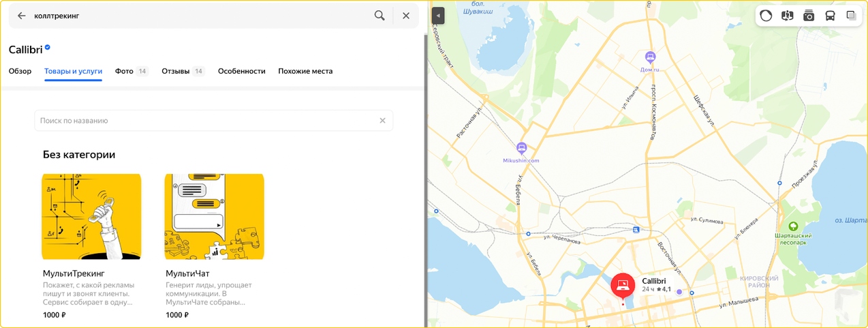
Task: Click the red Callibri map pin
Action: [623, 286]
